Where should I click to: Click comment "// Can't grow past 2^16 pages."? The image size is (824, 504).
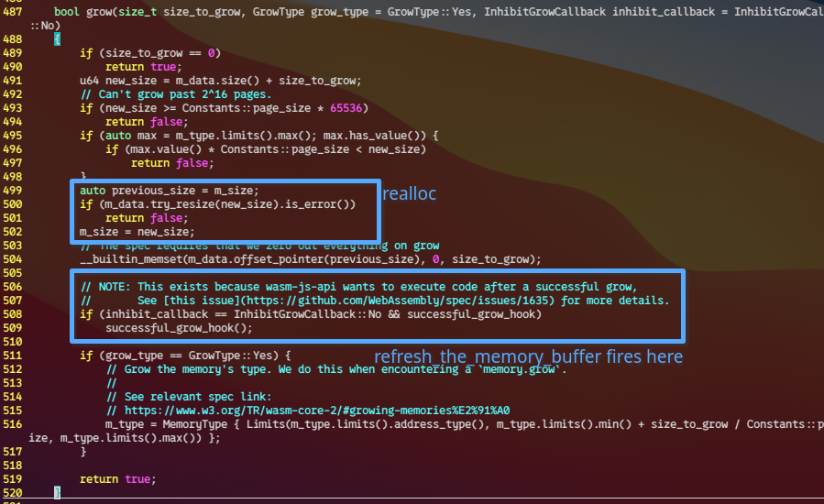coord(176,94)
